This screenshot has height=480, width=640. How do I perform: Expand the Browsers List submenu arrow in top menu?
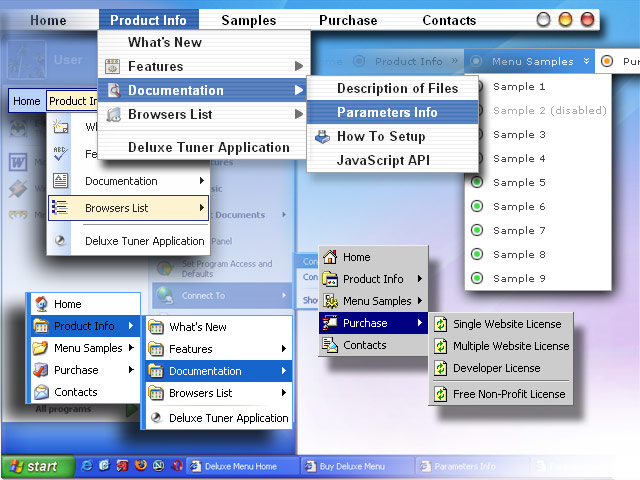pos(299,114)
